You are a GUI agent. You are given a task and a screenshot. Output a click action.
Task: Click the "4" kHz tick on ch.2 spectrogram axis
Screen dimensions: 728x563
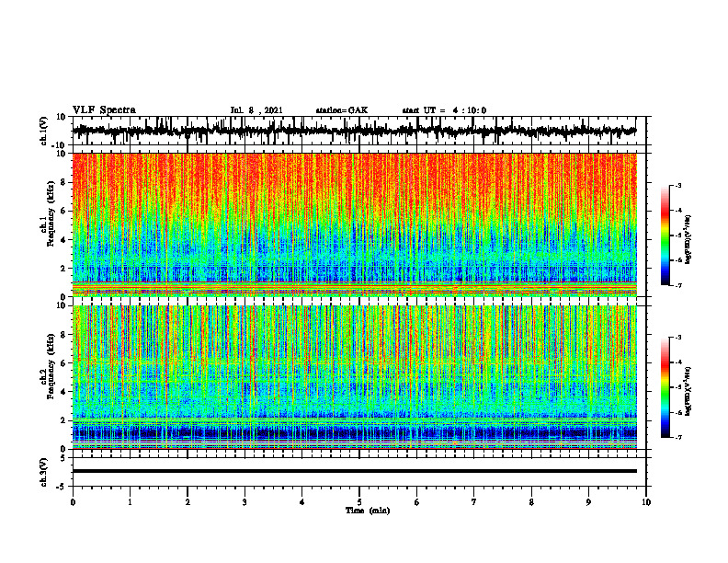coord(64,392)
